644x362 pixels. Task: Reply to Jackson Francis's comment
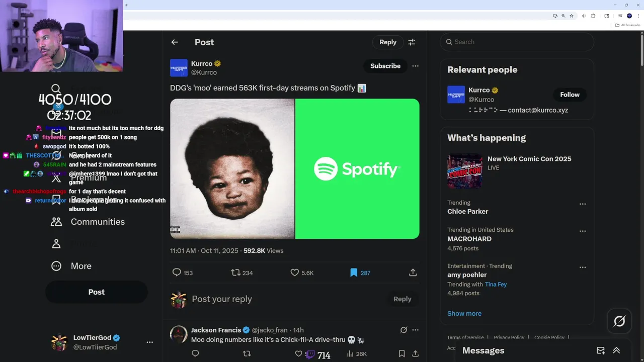(195, 354)
